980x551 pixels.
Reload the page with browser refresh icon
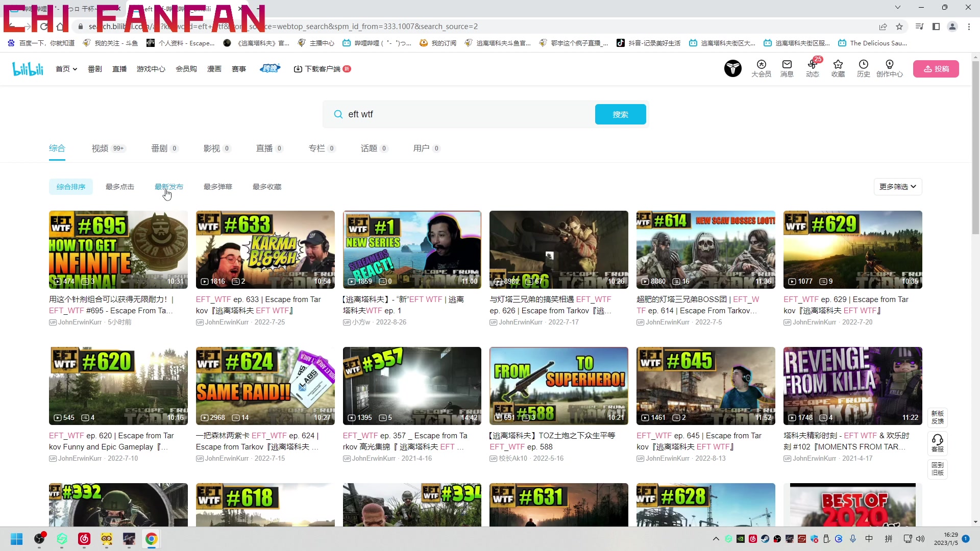[x=44, y=27]
